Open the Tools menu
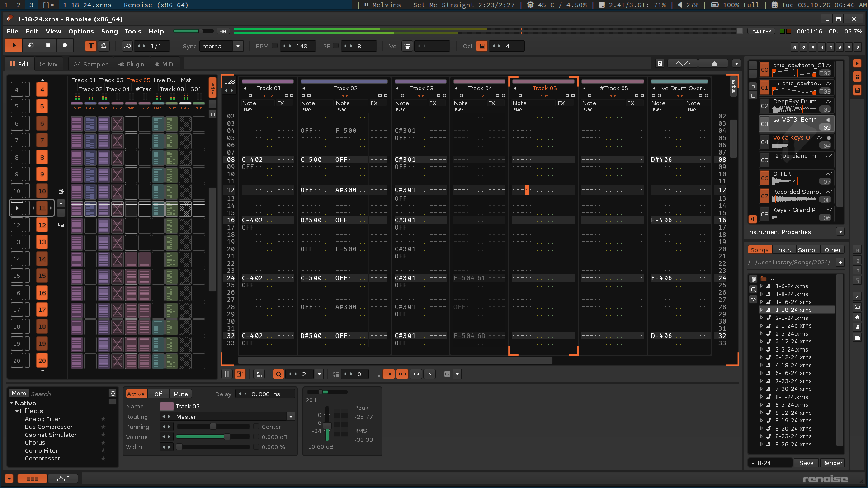The height and width of the screenshot is (488, 868). coord(133,31)
